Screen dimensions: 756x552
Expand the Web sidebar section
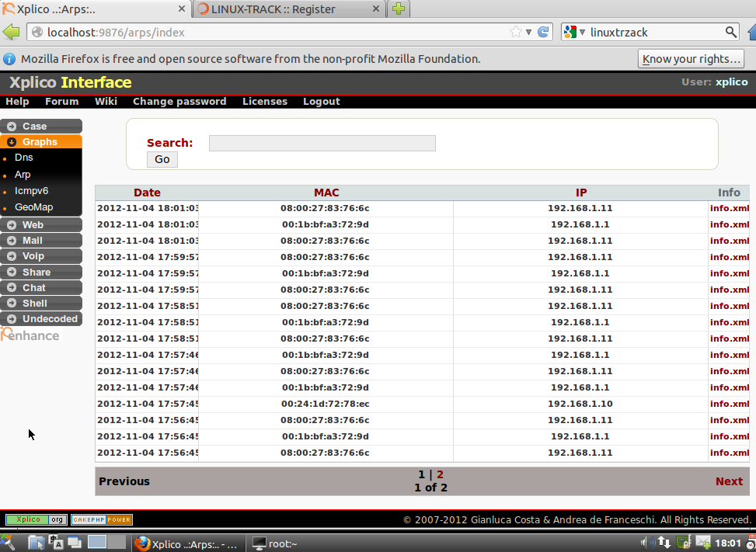click(x=41, y=225)
